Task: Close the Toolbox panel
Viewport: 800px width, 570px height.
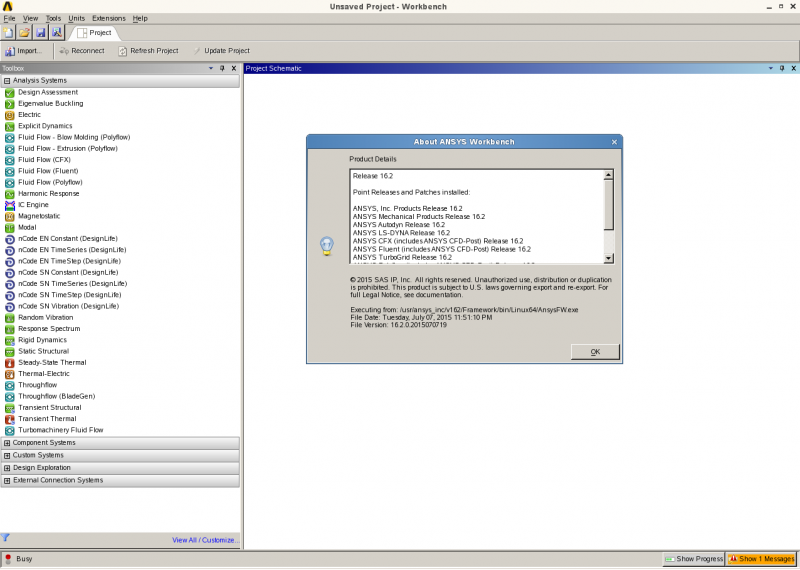Action: tap(234, 68)
